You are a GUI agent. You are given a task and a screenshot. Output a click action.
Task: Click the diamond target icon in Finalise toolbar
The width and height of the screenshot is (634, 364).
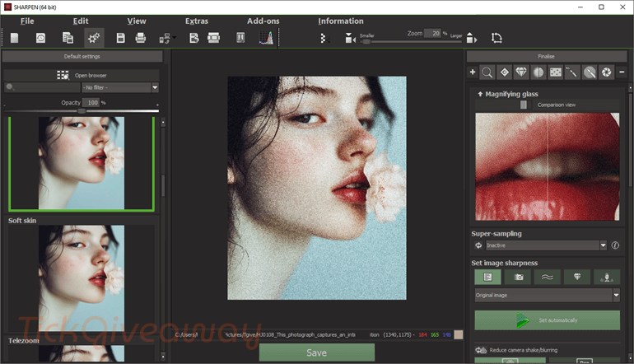(x=505, y=72)
